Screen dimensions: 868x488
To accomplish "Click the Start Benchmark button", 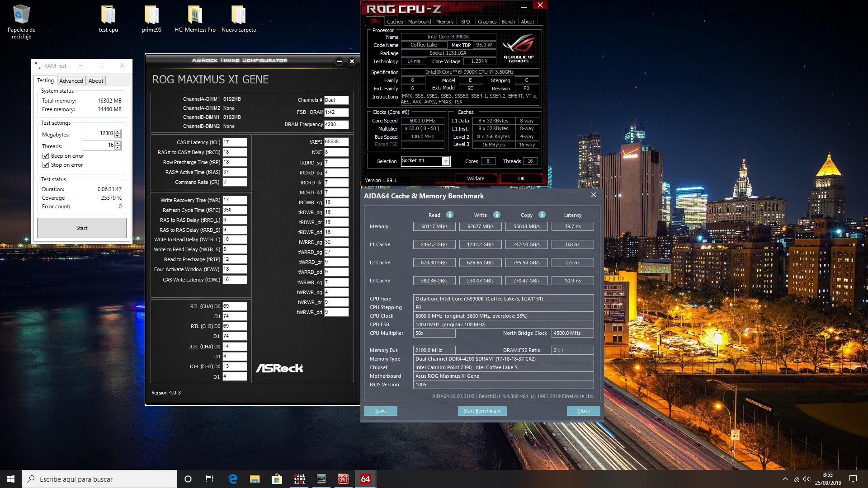I will pos(482,411).
